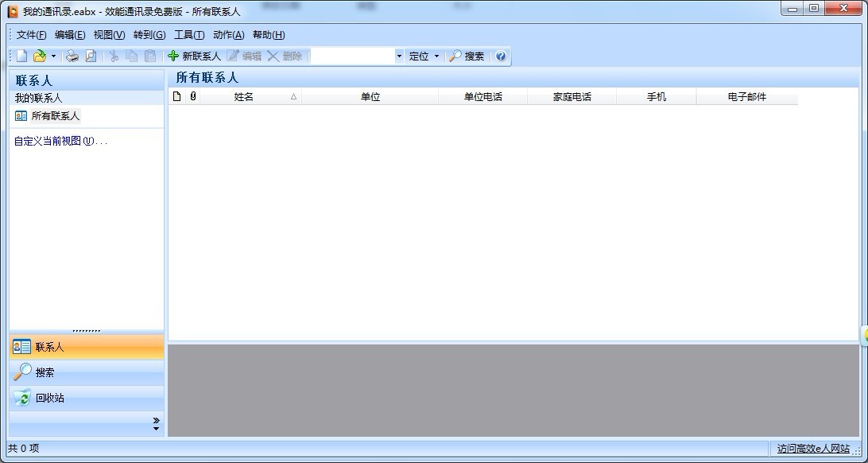Image resolution: width=868 pixels, height=463 pixels.
Task: Visit the 访问高效e人网站 link
Action: tap(813, 449)
